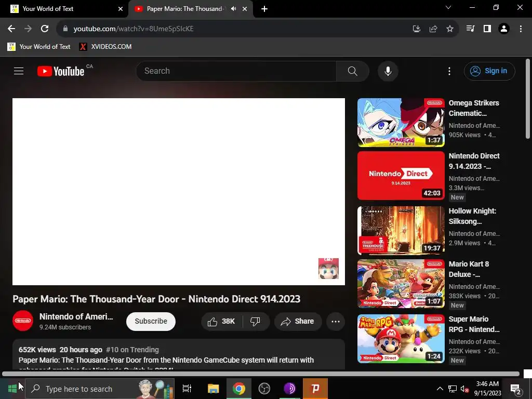This screenshot has width=532, height=399.
Task: Click Windows taskbar search box
Action: [x=100, y=389]
